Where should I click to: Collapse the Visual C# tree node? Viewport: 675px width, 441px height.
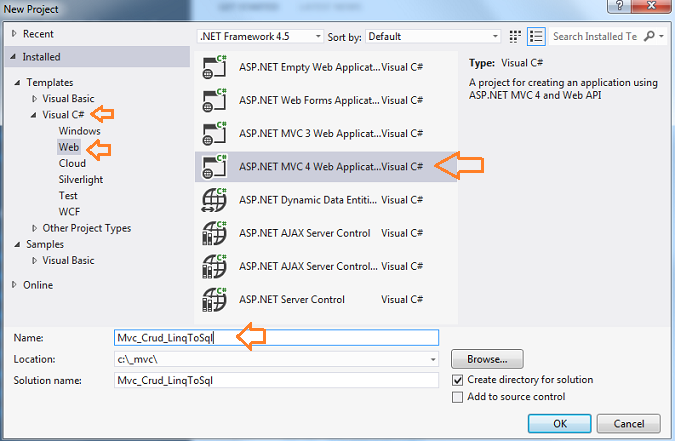coord(34,115)
